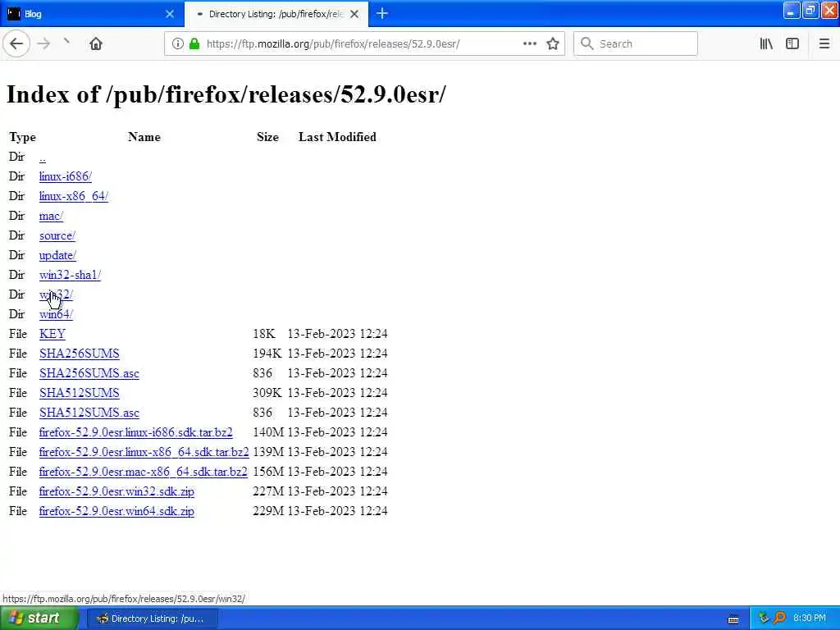Click the 18K size of KEY
This screenshot has height=630, width=840.
pos(263,334)
